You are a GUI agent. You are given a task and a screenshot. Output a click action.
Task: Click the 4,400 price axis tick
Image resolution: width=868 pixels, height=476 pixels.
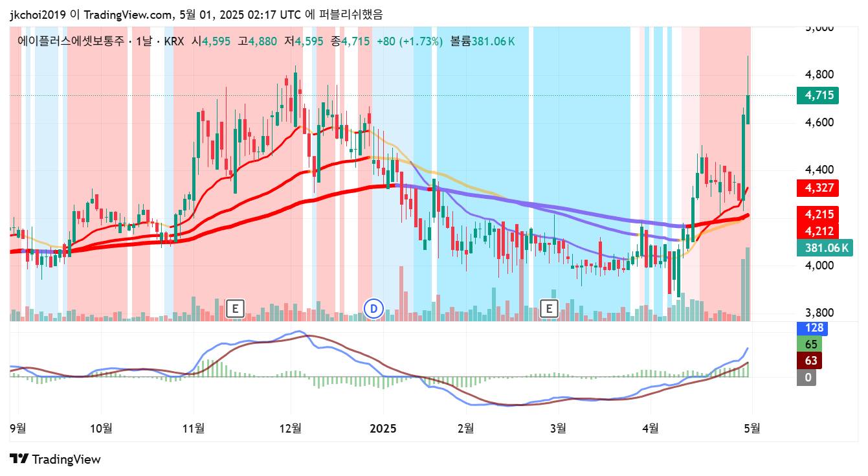tap(819, 170)
